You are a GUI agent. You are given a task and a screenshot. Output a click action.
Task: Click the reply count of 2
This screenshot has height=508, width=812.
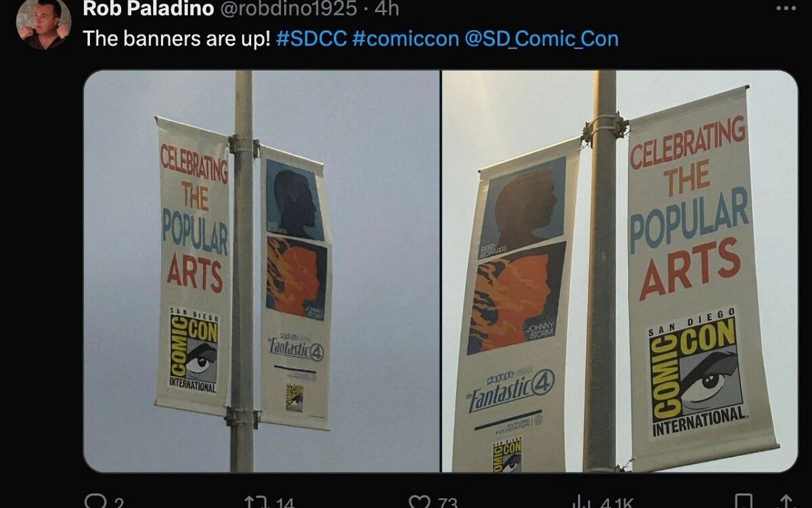(119, 503)
